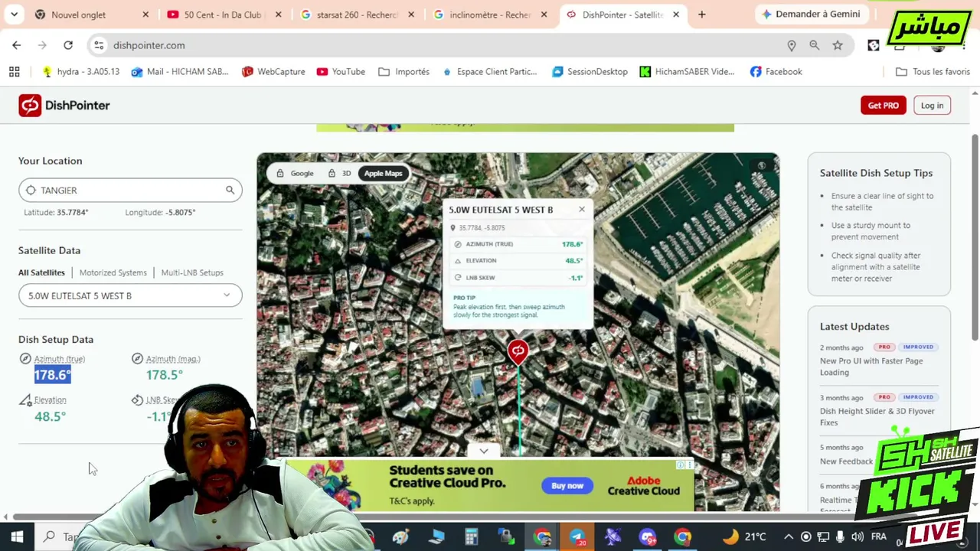Open a new browser tab with plus button

click(x=701, y=15)
